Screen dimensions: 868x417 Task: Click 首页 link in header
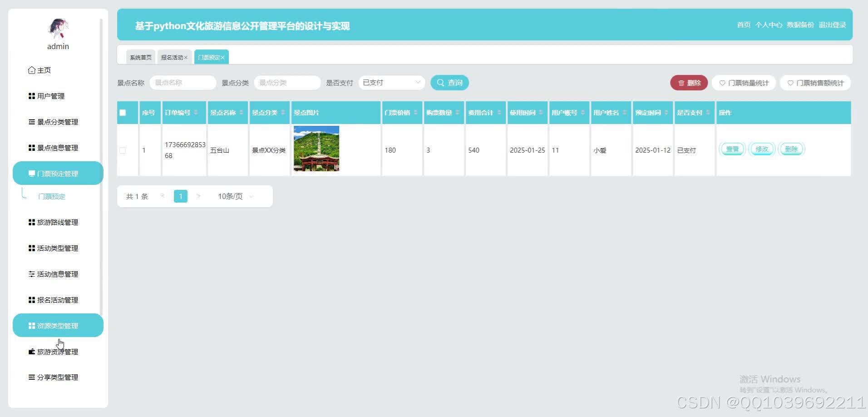tap(744, 25)
